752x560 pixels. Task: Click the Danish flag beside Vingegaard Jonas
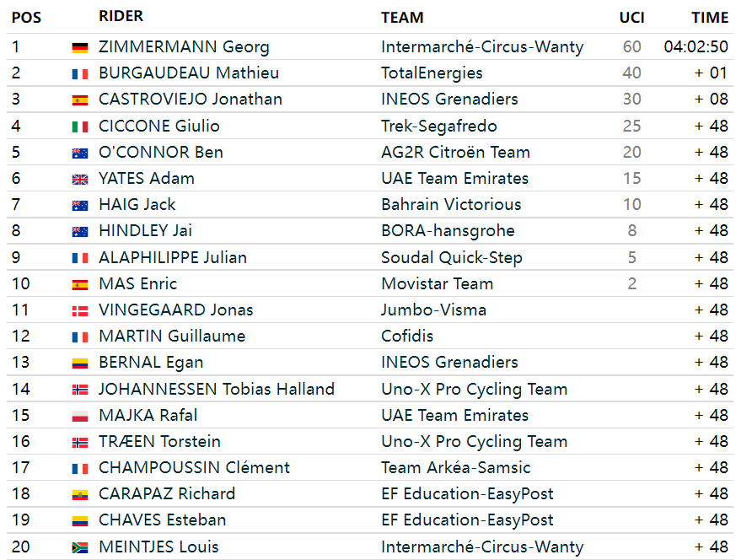[80, 311]
